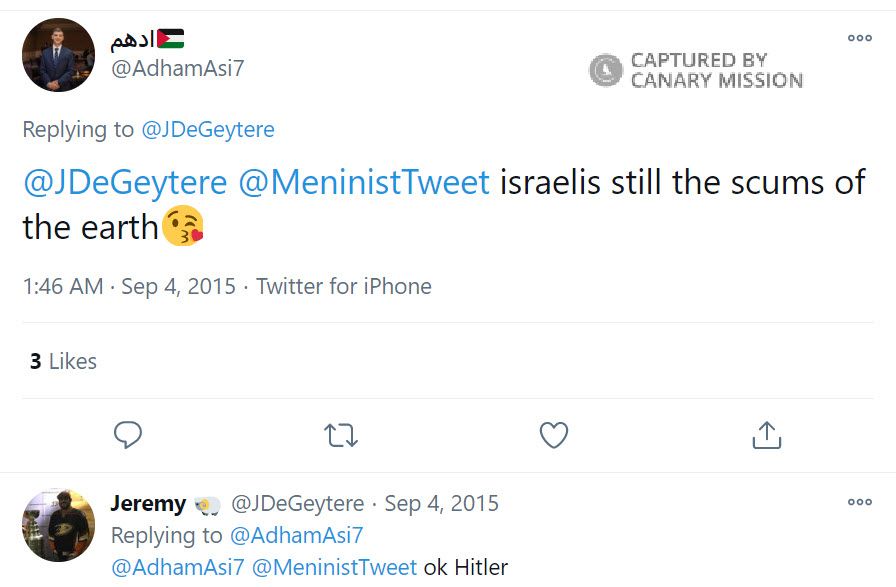Image resolution: width=896 pixels, height=587 pixels.
Task: Click the 1:46 AM Sep 4, 2015 timestamp
Action: coord(129,286)
